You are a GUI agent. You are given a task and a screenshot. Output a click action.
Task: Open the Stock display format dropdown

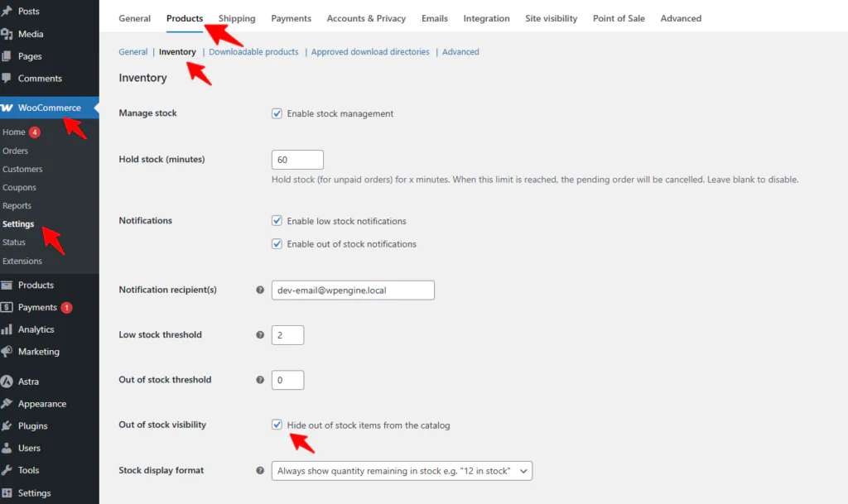[x=402, y=471]
